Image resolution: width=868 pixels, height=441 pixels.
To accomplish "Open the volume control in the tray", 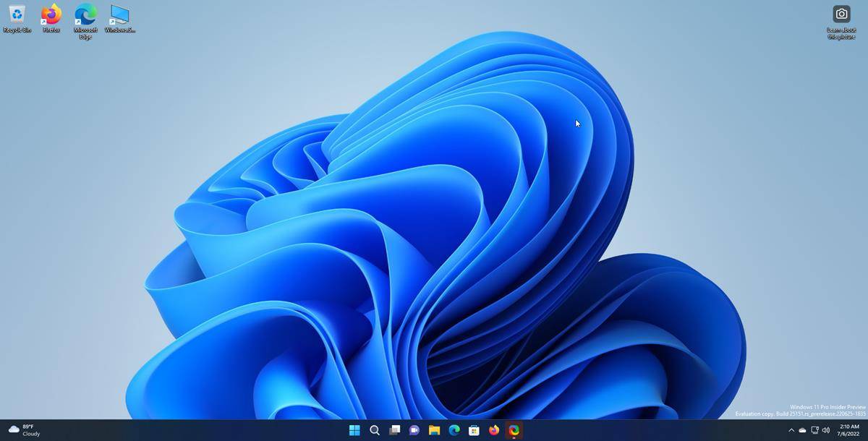I will (825, 429).
